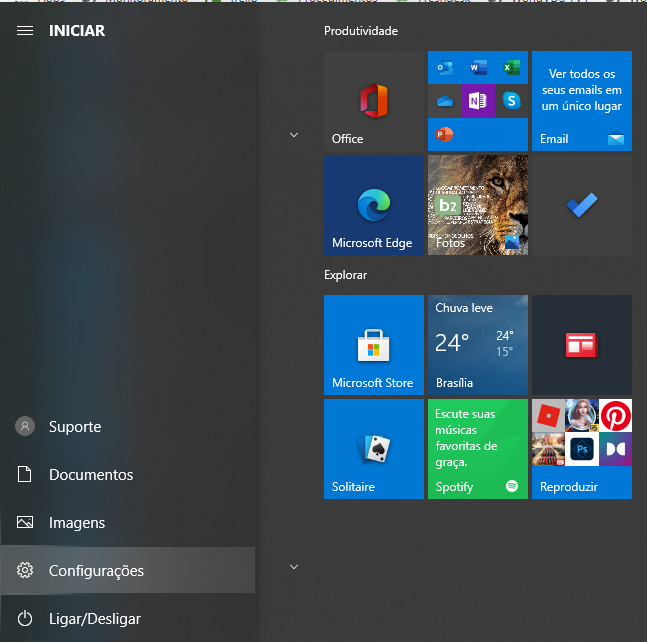Click Ligar/Desligar power option

[x=128, y=618]
